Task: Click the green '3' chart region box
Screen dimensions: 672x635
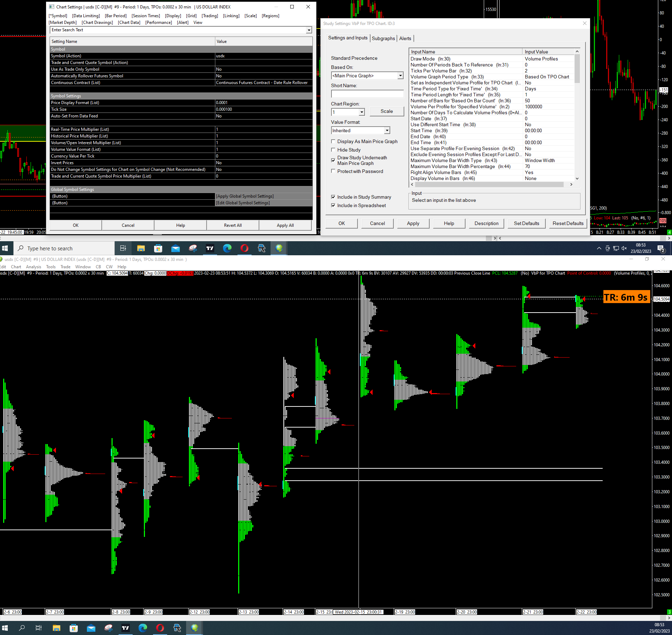Action: pos(669,612)
